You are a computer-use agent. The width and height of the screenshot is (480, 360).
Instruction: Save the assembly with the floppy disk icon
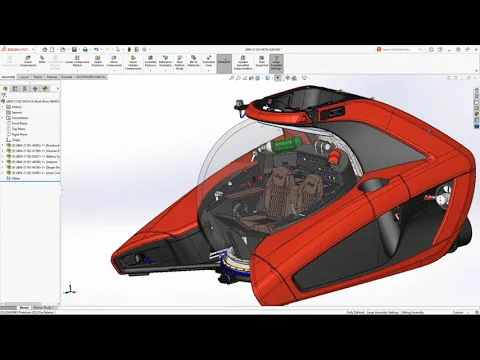[74, 49]
